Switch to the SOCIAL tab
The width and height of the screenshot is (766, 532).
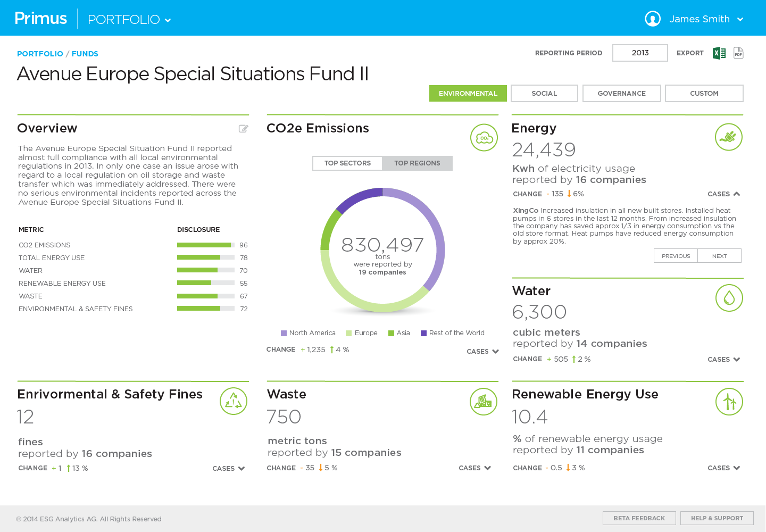click(544, 93)
